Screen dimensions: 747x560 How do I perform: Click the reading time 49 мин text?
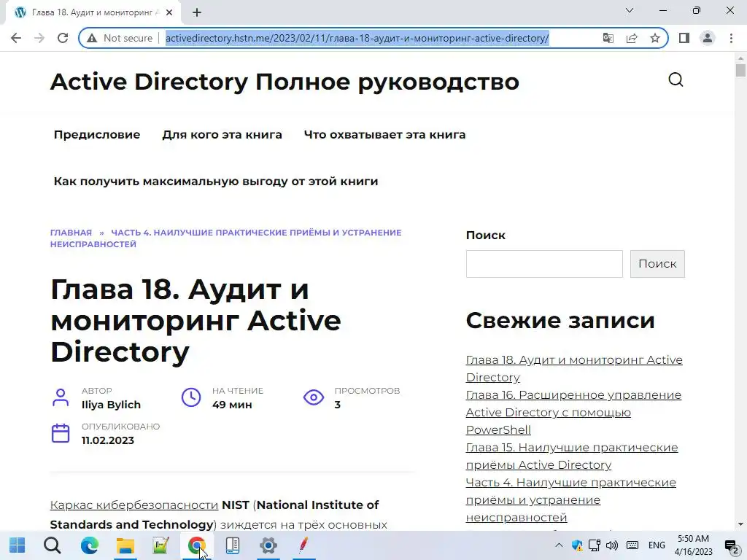click(232, 405)
